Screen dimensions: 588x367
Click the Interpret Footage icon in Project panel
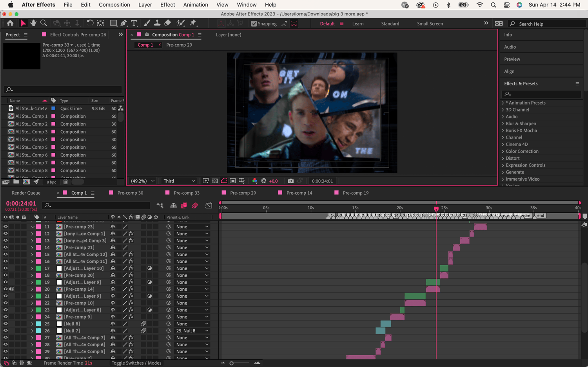6,182
